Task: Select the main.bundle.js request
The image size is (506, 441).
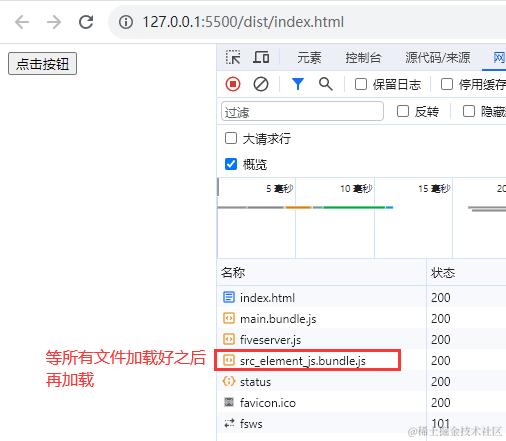Action: [362, 318]
